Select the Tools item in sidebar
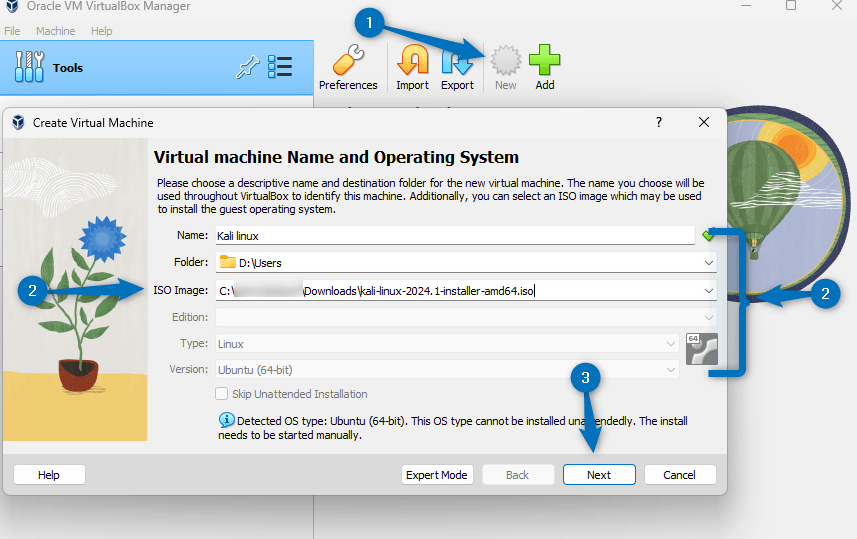857x539 pixels. [x=156, y=68]
